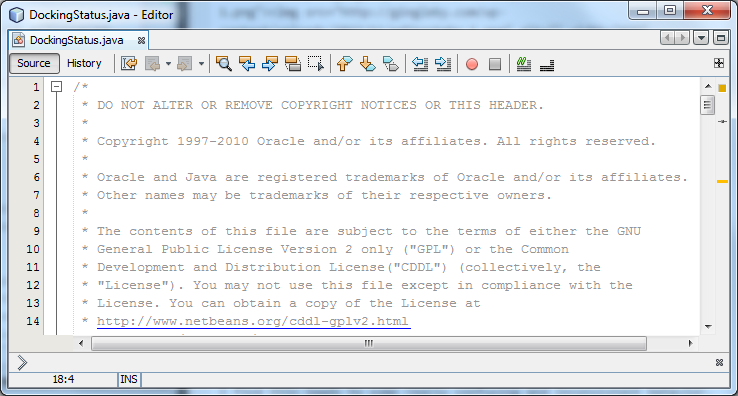The image size is (738, 396).
Task: Click the INS insert mode indicator
Action: 128,379
